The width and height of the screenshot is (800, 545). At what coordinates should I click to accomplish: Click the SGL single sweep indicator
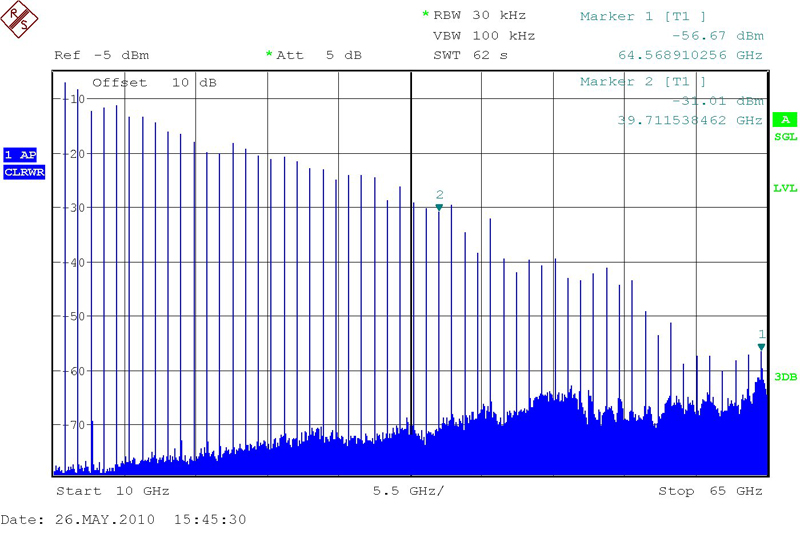point(785,136)
